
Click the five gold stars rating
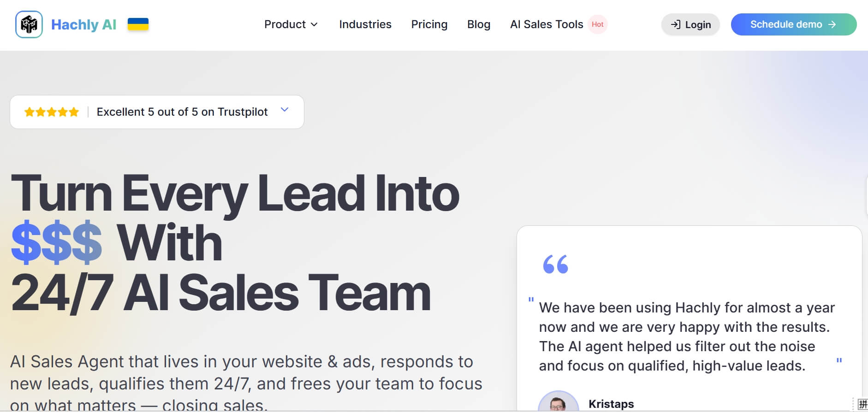click(52, 112)
